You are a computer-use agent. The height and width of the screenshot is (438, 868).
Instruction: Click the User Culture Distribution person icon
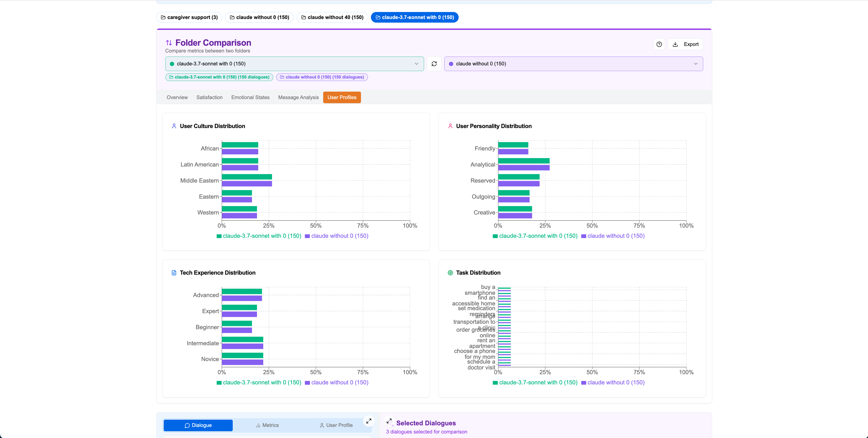click(174, 126)
